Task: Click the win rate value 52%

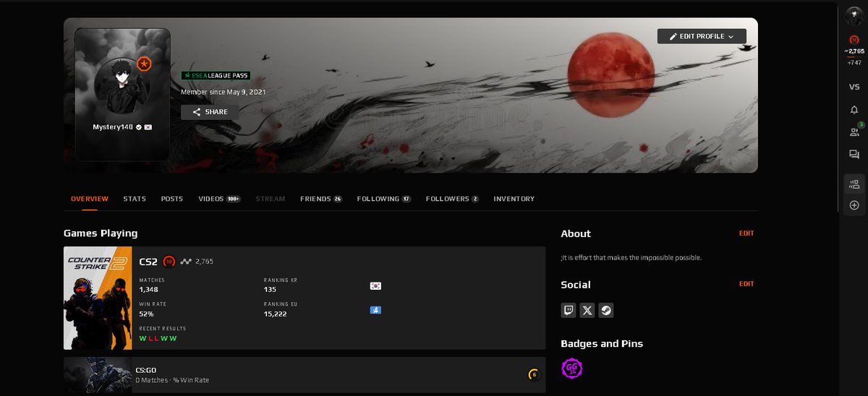Action: click(x=147, y=314)
